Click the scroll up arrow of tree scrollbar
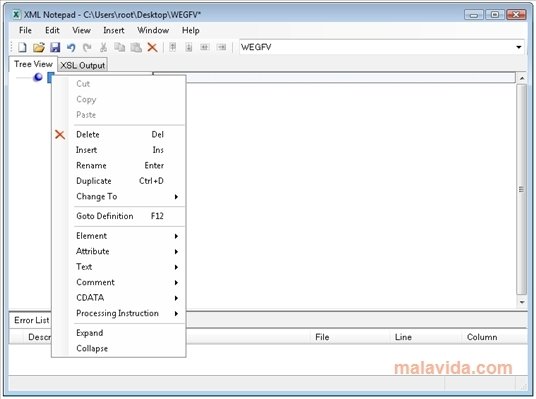Viewport: 536px width, 399px height. [x=522, y=78]
